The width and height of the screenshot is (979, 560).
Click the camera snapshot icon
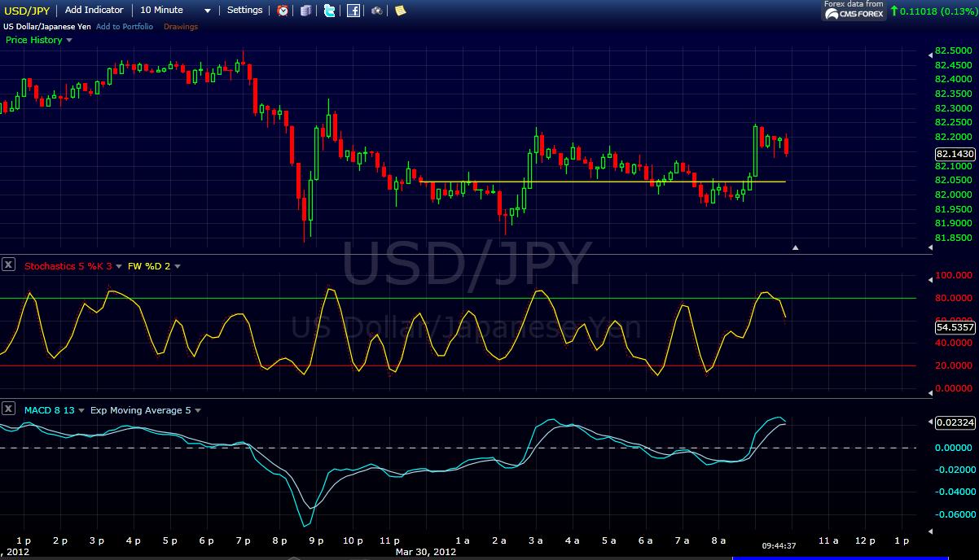377,11
